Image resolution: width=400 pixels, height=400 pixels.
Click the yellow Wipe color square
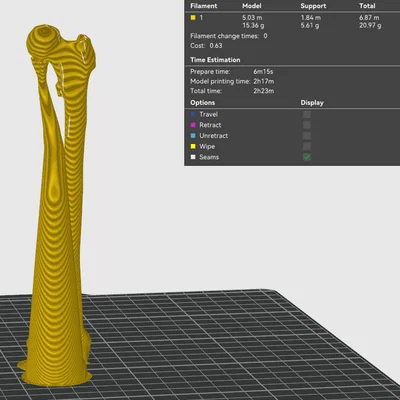point(193,146)
